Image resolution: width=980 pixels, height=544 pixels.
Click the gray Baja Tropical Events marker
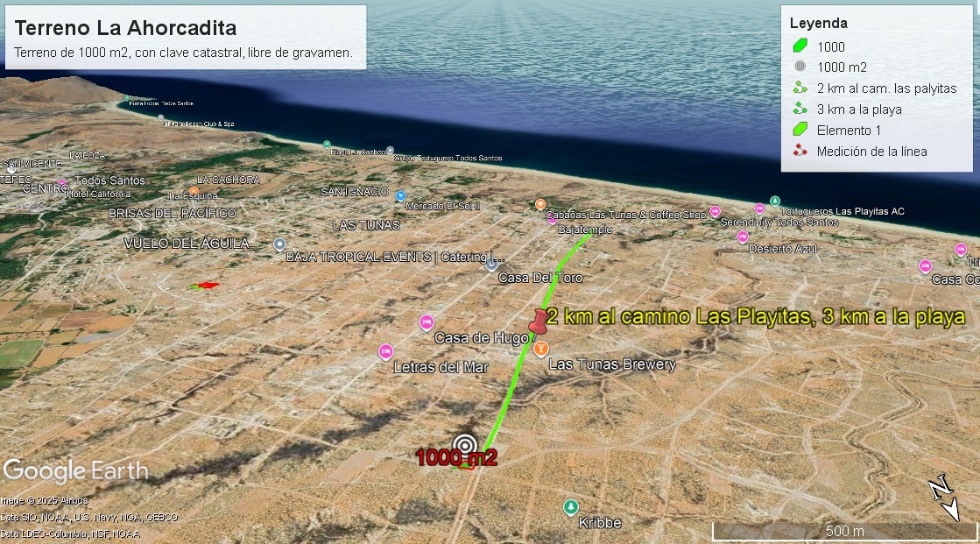click(x=280, y=244)
